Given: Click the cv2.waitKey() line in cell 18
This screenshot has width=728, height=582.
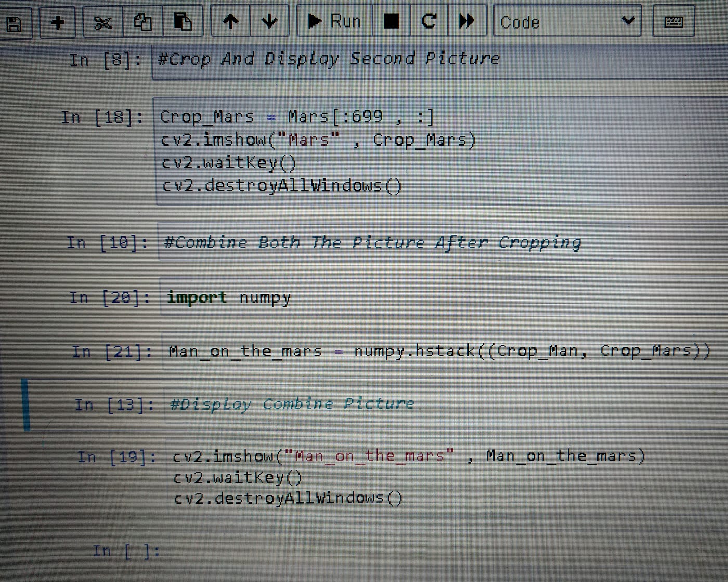Looking at the screenshot, I should pyautogui.click(x=229, y=163).
